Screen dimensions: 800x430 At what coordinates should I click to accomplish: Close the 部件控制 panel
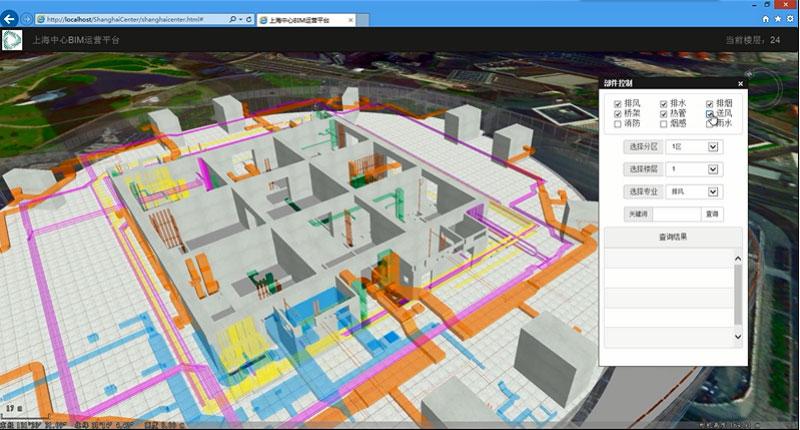[740, 84]
